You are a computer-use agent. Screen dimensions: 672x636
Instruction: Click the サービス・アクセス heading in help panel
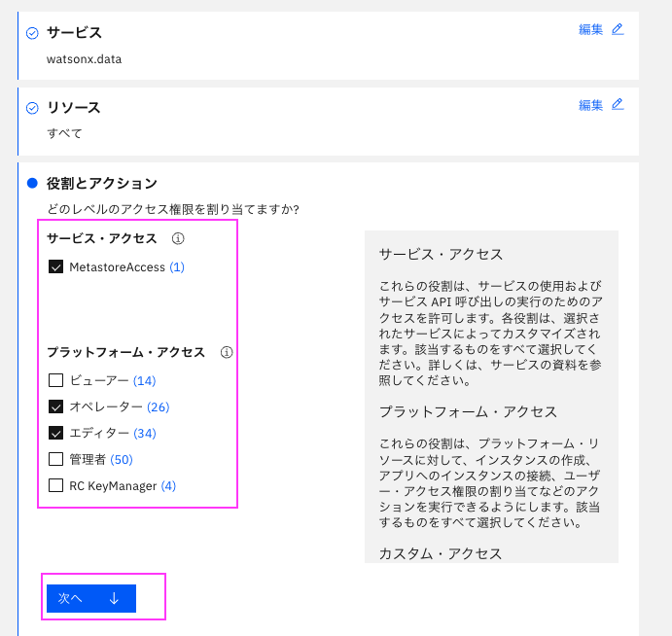[x=441, y=254]
